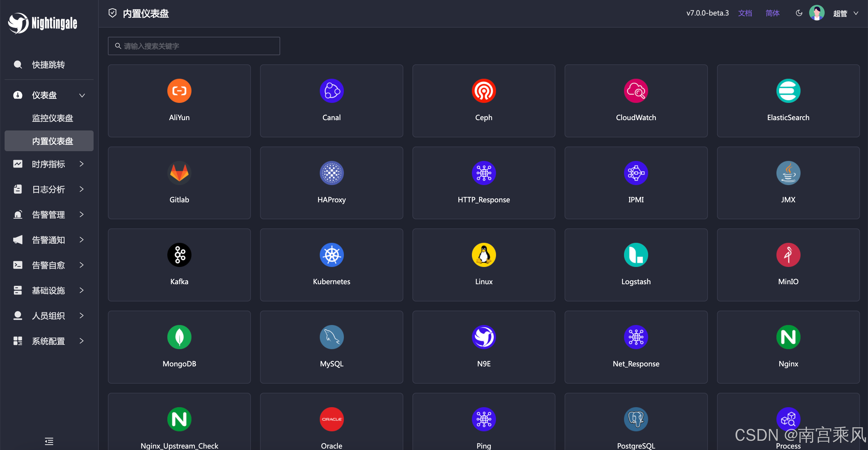Select 内置仪表盘 menu item

[x=49, y=141]
